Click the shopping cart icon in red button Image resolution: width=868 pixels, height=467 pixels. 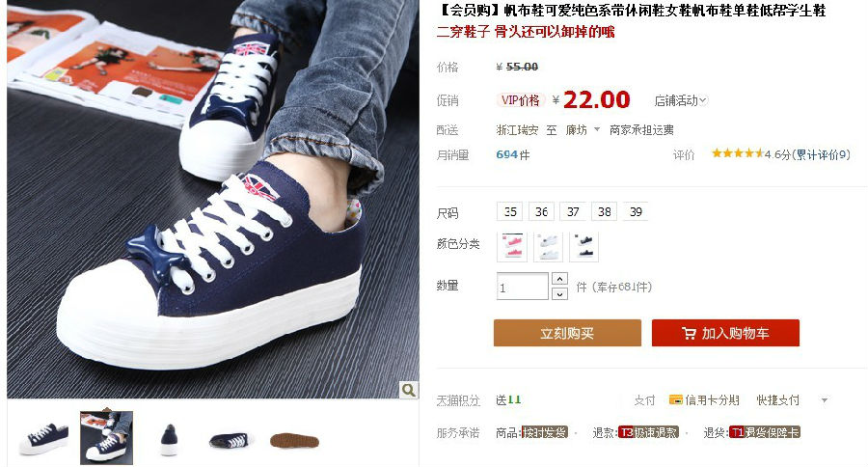pos(689,334)
